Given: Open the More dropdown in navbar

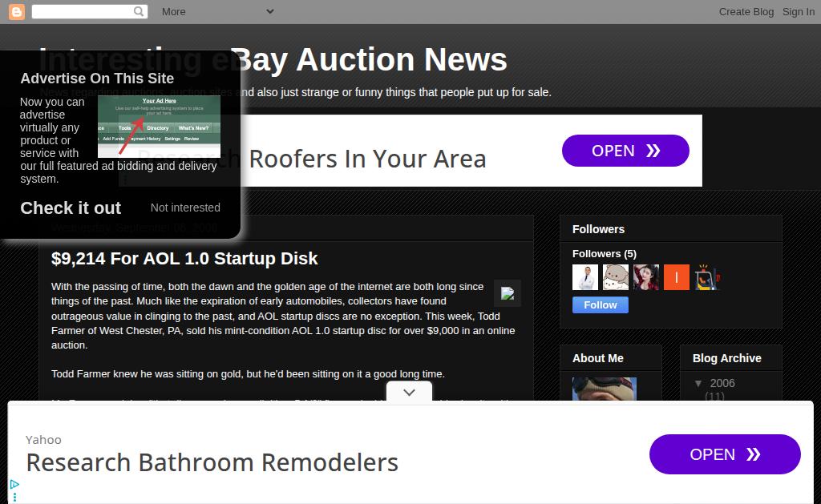Looking at the screenshot, I should [x=217, y=11].
